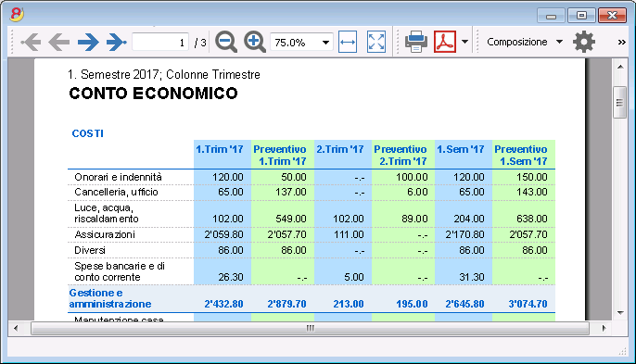This screenshot has height=364, width=636.
Task: Click the 'Onorari e indennità' row label
Action: (x=118, y=177)
